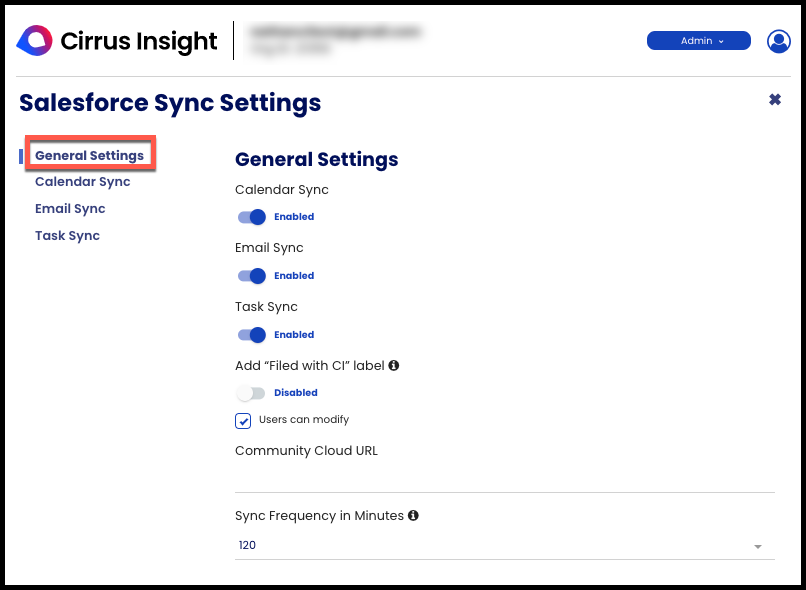Click the Cirrus Insight logo
The height and width of the screenshot is (590, 806).
pos(117,41)
